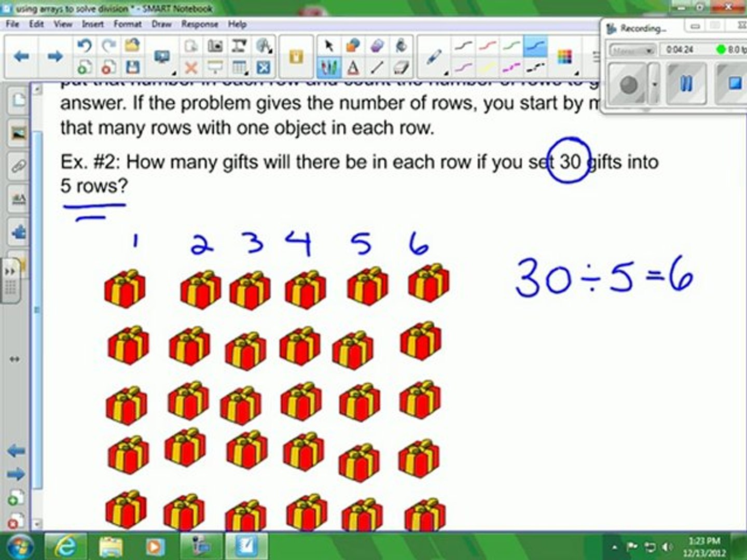Open the color palette dropdown
The width and height of the screenshot is (747, 560).
point(565,57)
